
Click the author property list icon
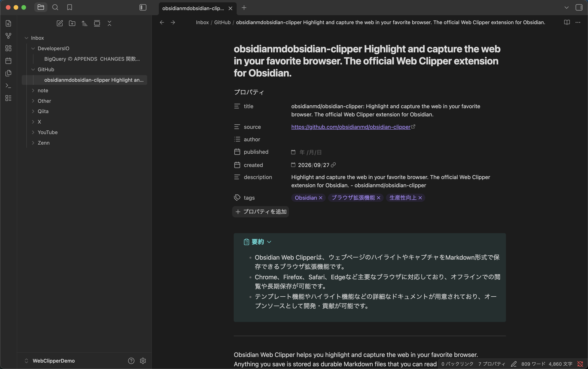[x=237, y=139]
